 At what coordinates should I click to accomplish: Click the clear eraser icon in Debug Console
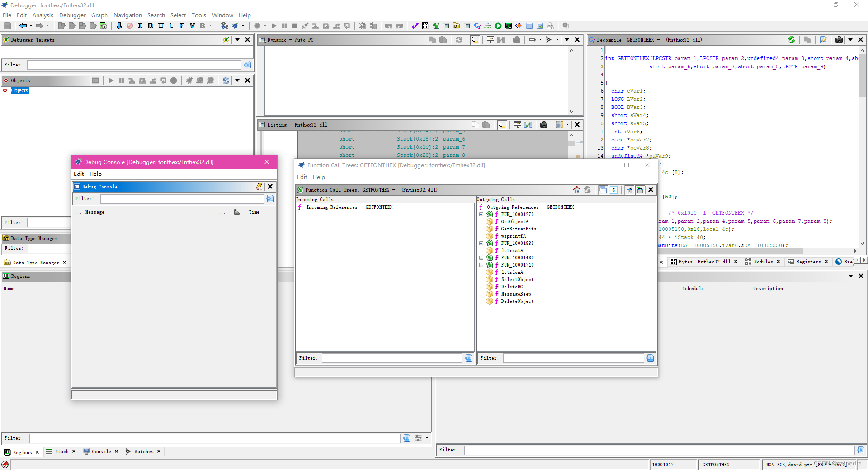point(259,187)
